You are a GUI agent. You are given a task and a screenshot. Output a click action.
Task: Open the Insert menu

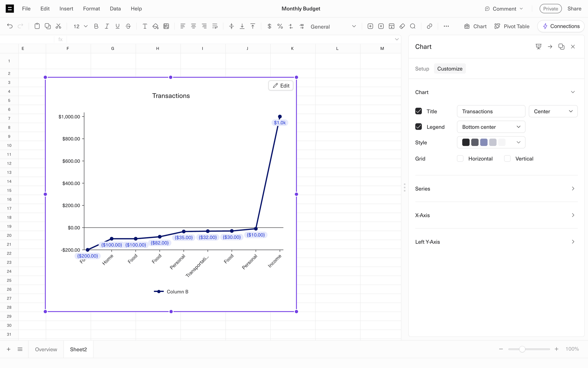click(x=66, y=9)
